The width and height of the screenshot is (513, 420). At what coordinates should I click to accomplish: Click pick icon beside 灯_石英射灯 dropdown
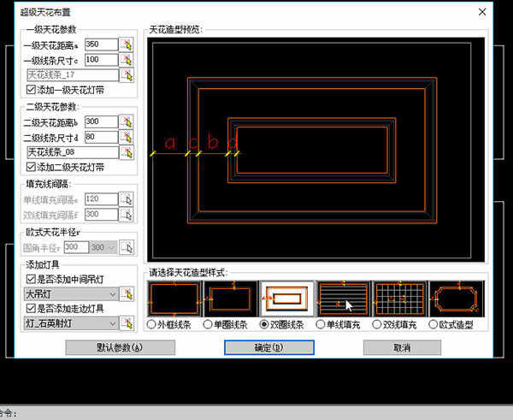(127, 323)
